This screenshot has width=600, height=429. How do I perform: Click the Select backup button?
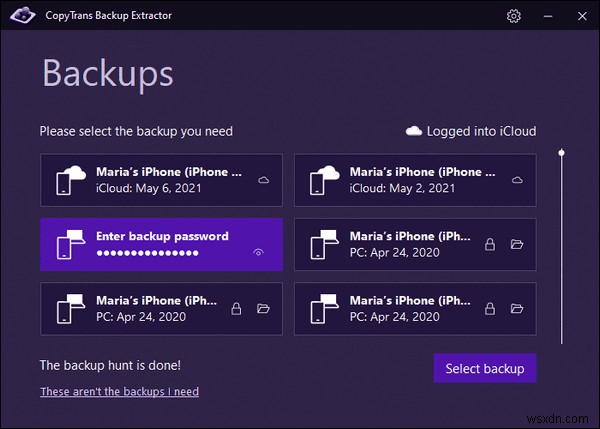pyautogui.click(x=485, y=368)
